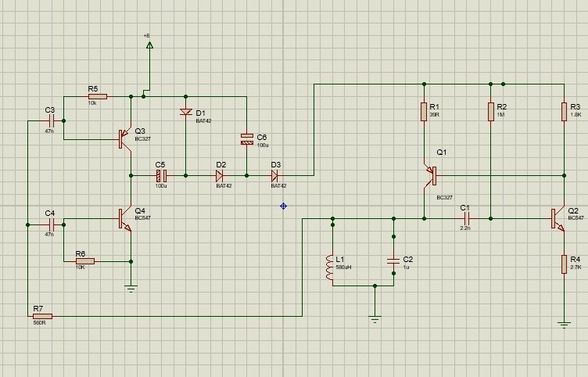This screenshot has height=377, width=588.
Task: Click diode D1 BAT42 symbol
Action: 185,112
